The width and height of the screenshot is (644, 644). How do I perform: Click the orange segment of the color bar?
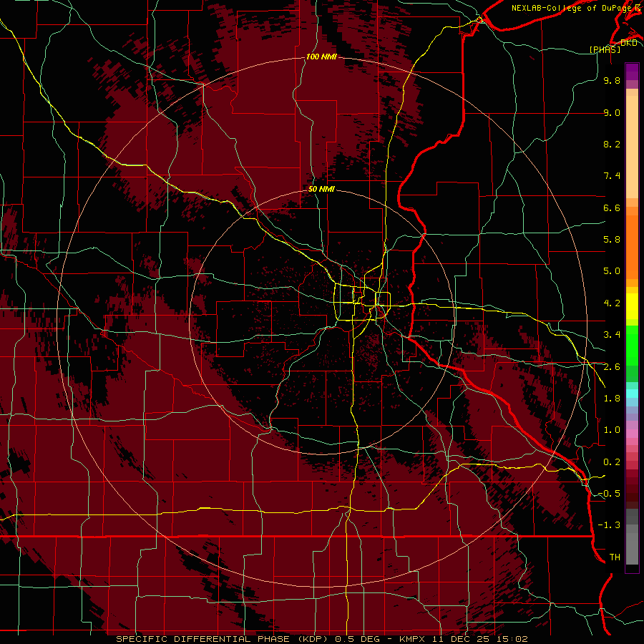click(632, 246)
